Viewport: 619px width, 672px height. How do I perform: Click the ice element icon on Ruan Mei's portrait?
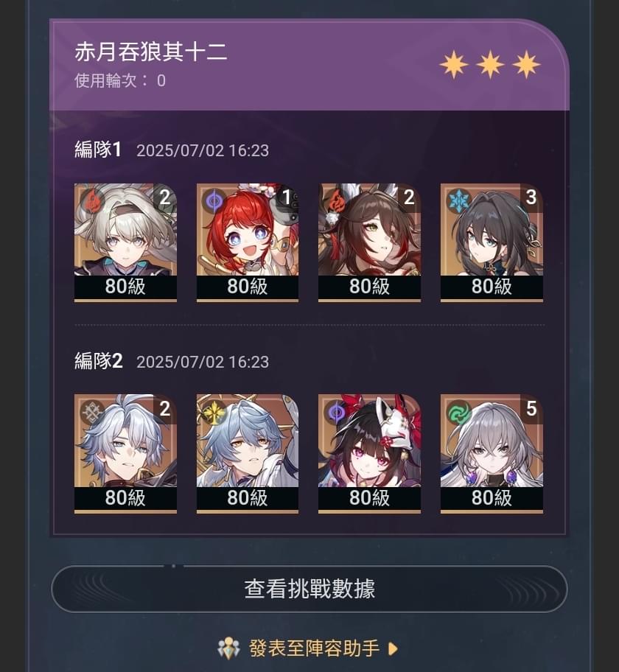pyautogui.click(x=458, y=200)
